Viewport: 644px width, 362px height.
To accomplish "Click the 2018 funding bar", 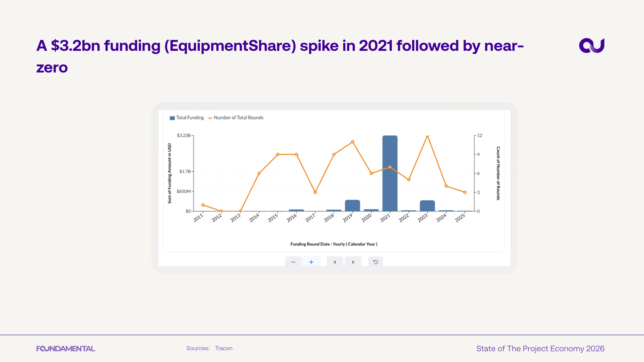I will [x=334, y=210].
